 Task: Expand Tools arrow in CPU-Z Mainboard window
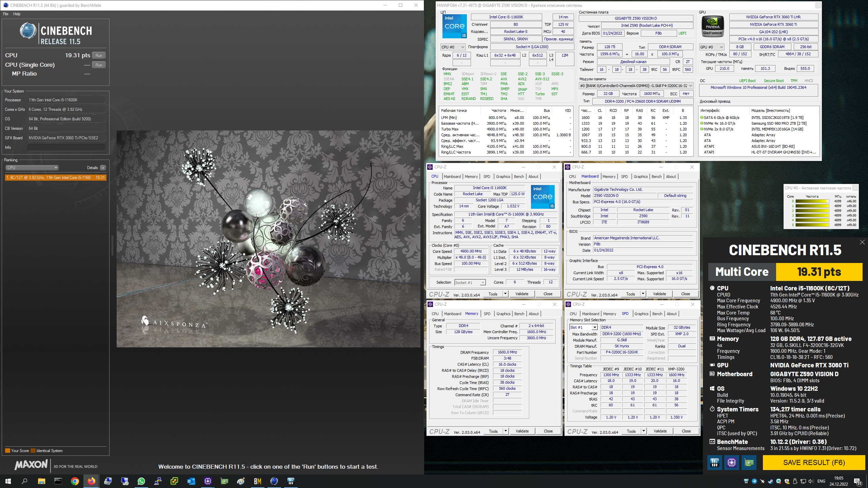pyautogui.click(x=643, y=294)
